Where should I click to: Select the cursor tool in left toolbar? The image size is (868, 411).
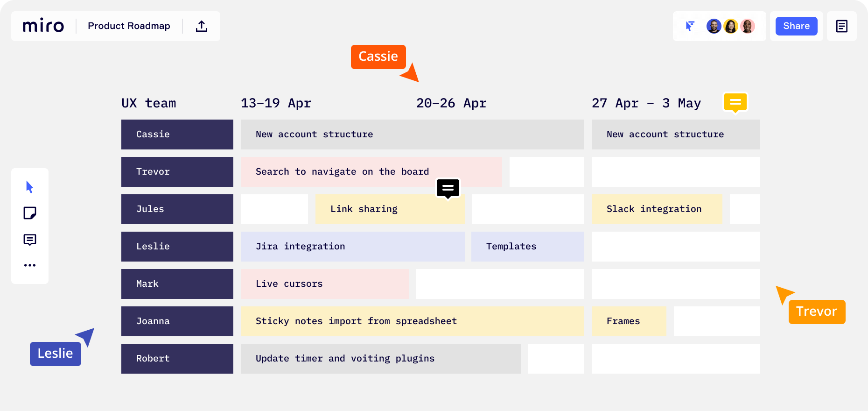30,187
